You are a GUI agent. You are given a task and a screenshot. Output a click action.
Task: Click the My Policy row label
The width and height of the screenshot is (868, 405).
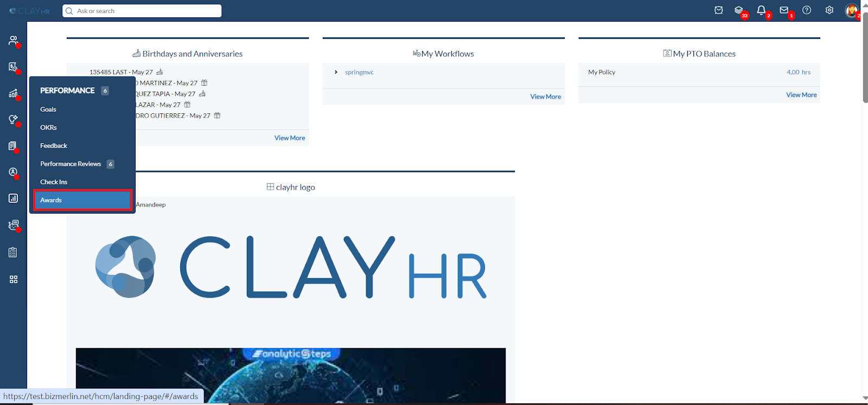602,72
